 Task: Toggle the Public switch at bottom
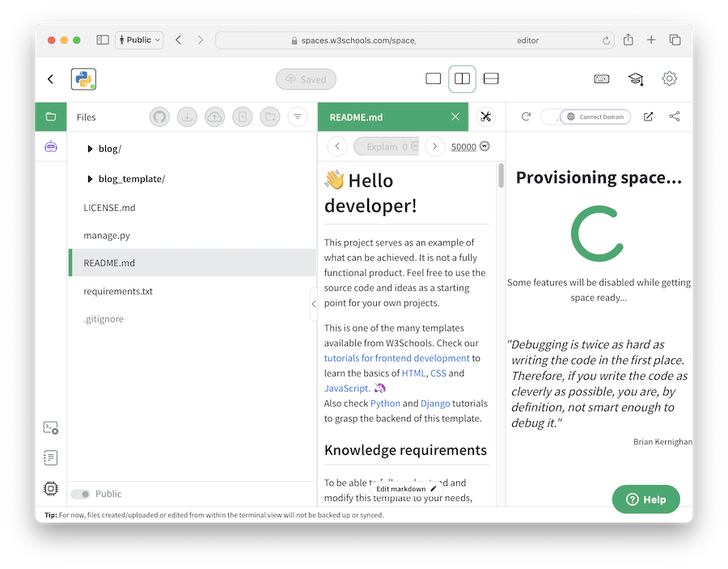[x=80, y=495]
